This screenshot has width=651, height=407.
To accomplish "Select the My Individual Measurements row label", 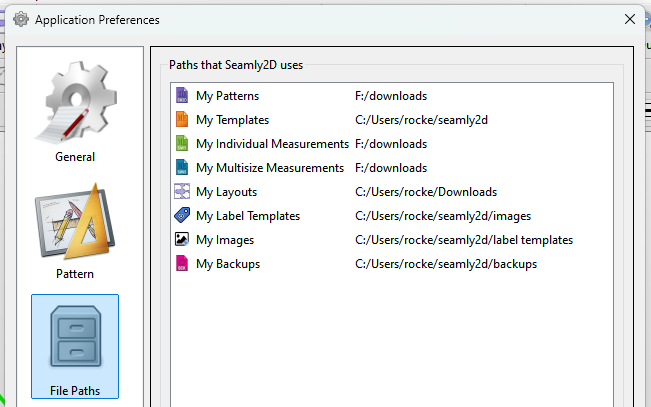I will coord(272,144).
